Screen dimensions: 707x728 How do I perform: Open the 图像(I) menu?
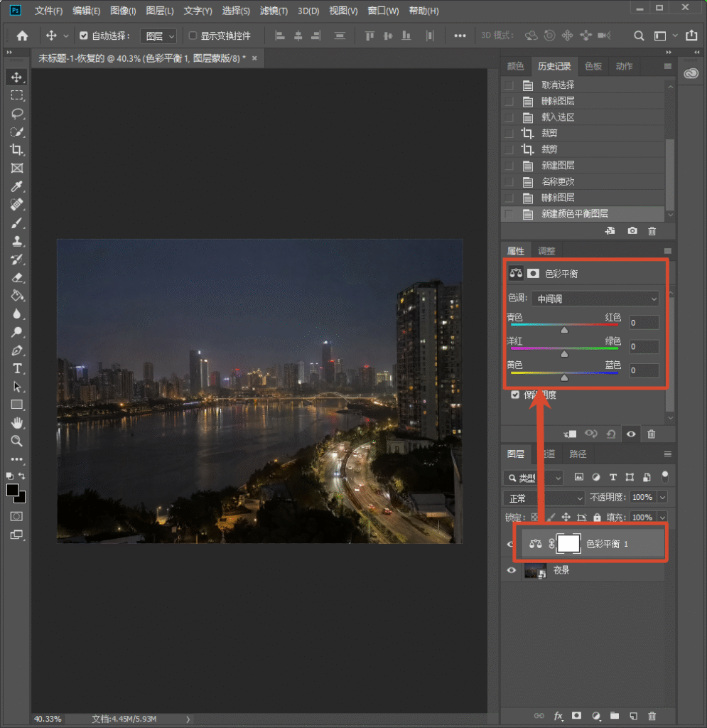(123, 11)
